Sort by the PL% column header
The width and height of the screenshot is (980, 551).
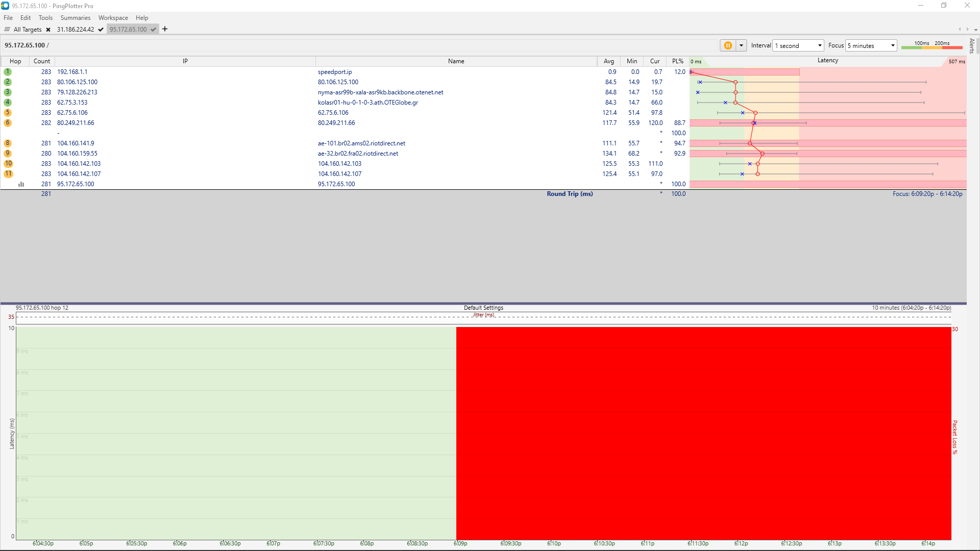tap(677, 61)
